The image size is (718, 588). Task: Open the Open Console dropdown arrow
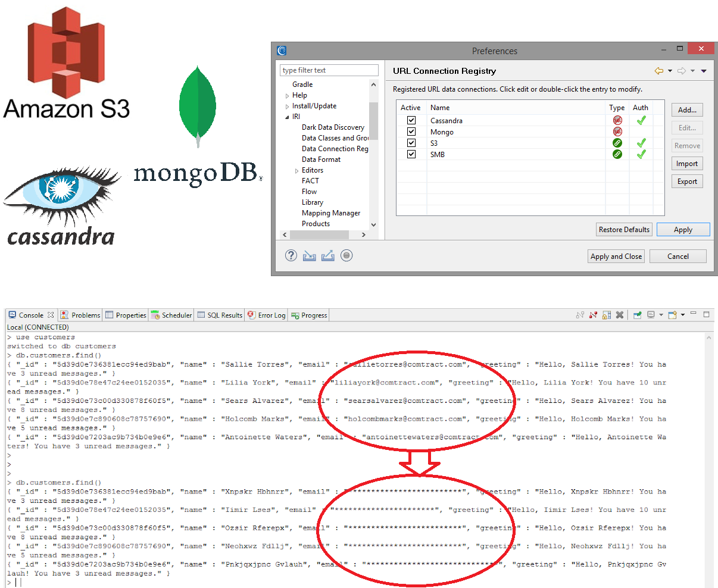tap(683, 315)
